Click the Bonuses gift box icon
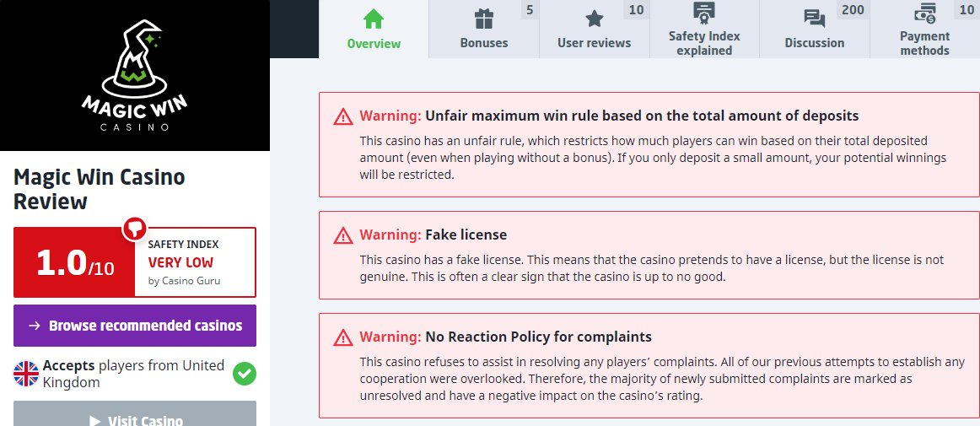The image size is (980, 426). click(484, 19)
